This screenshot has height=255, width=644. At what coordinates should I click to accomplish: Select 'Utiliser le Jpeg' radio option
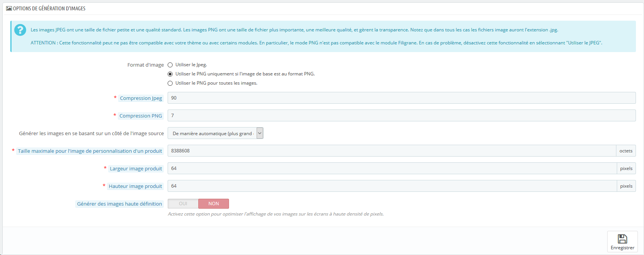170,65
